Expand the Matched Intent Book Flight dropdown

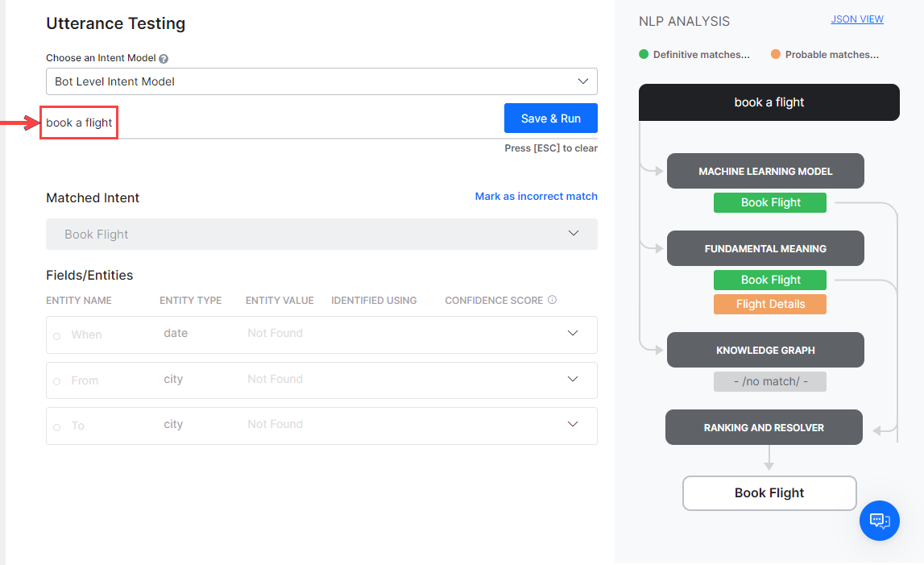pyautogui.click(x=321, y=234)
